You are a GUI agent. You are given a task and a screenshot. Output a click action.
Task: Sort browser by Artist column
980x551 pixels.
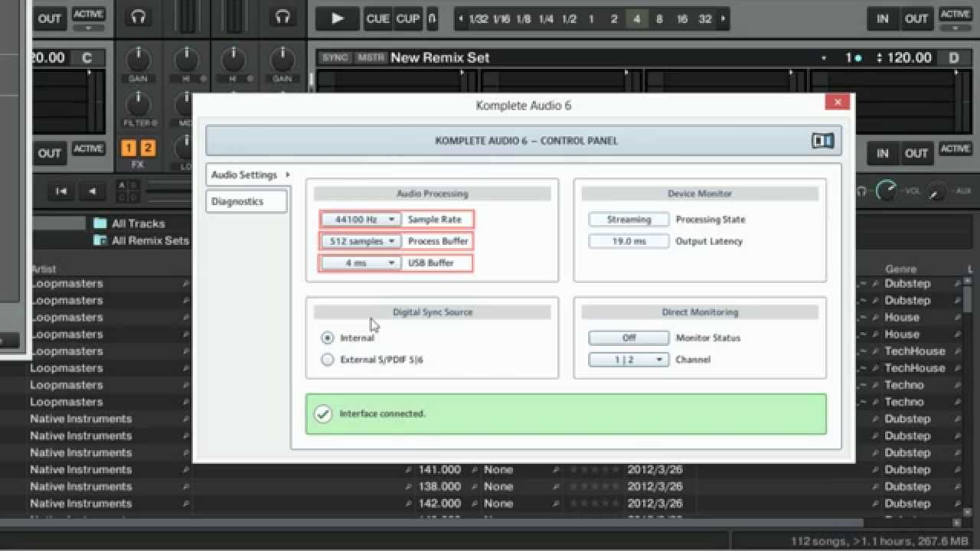pos(44,269)
